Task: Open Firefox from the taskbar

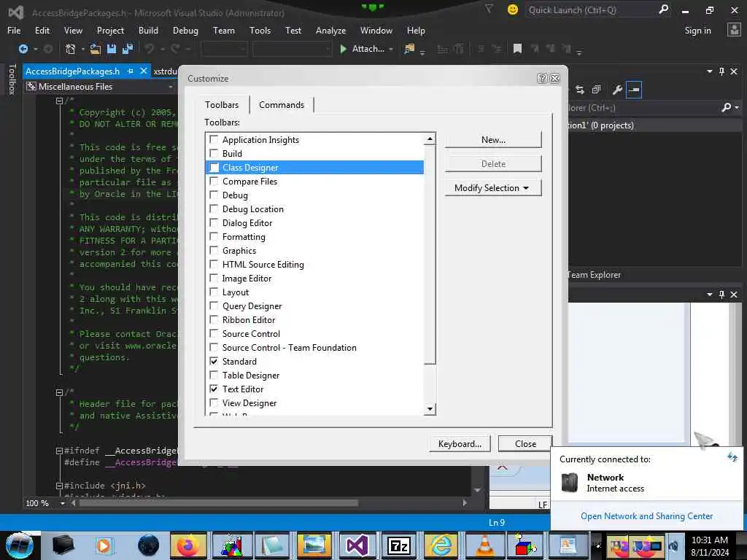Action: 187,545
